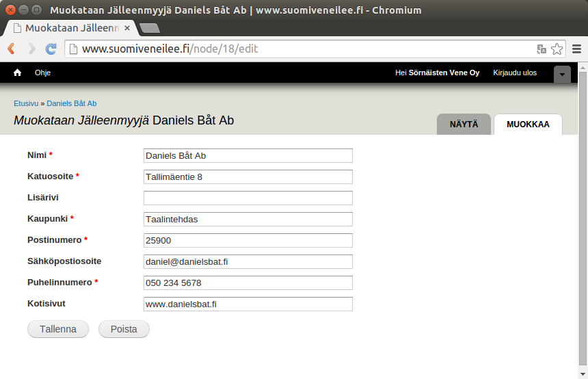Open the Chromium hamburger menu
588x379 pixels.
pyautogui.click(x=577, y=49)
